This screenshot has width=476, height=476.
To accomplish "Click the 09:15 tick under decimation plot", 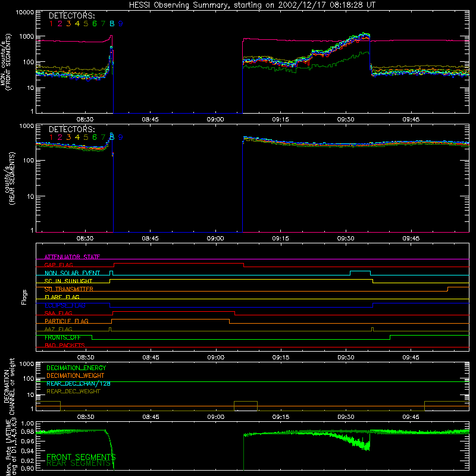I will pyautogui.click(x=280, y=417).
